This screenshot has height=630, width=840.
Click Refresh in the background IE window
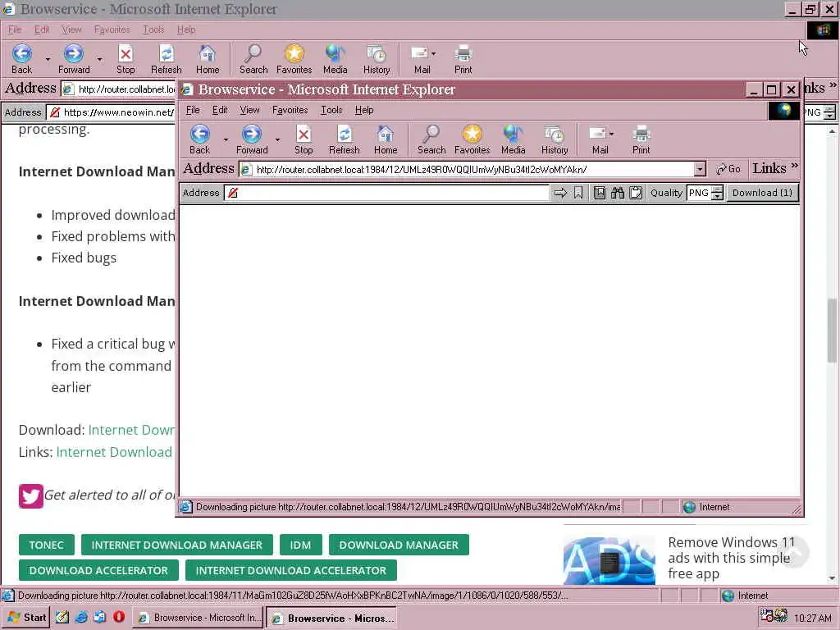[x=166, y=59]
